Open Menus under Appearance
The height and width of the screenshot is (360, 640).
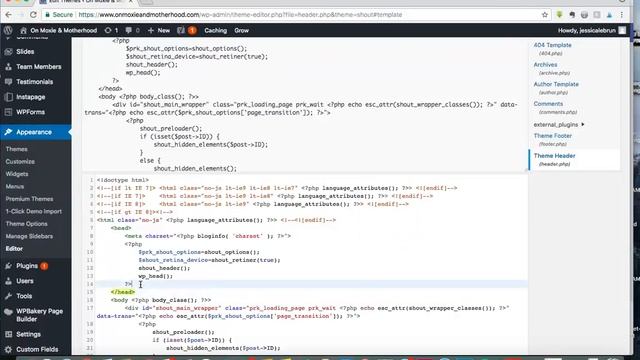pyautogui.click(x=15, y=187)
